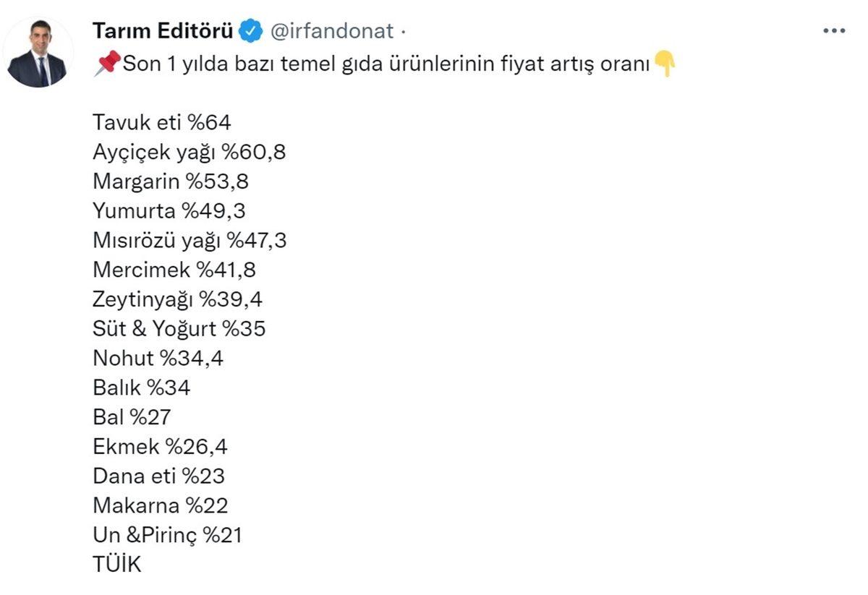Image resolution: width=868 pixels, height=595 pixels.
Task: Click the Ekmek %26,4 line
Action: 159,447
